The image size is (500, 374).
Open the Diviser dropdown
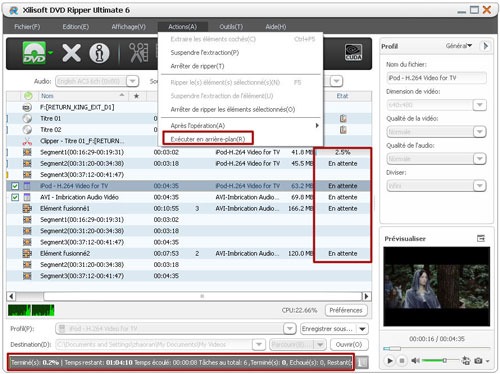point(479,186)
